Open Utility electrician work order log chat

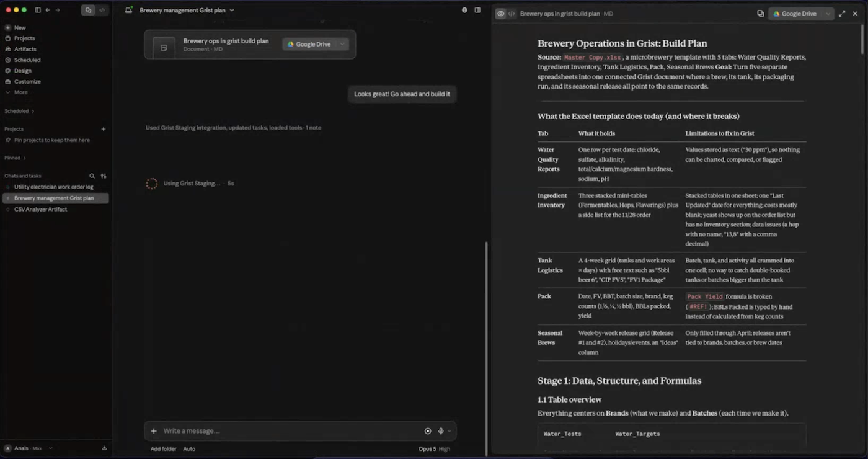click(x=55, y=187)
